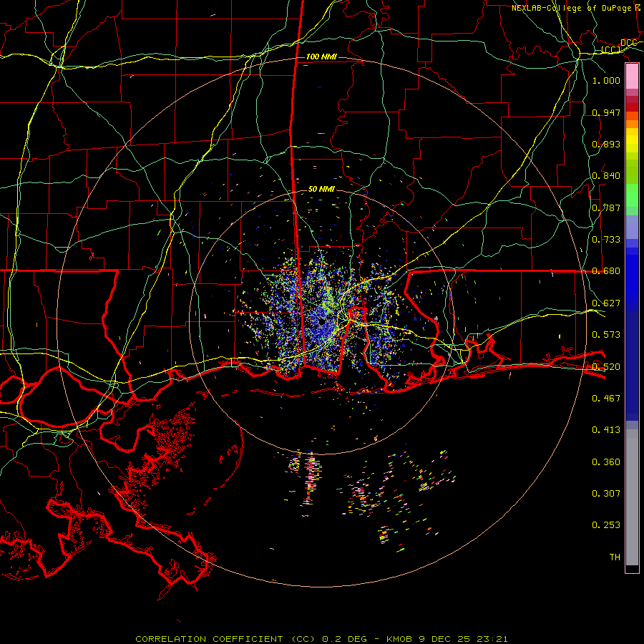
Task: Click the 9 DEC 25 23:21 timestamp
Action: (x=463, y=639)
